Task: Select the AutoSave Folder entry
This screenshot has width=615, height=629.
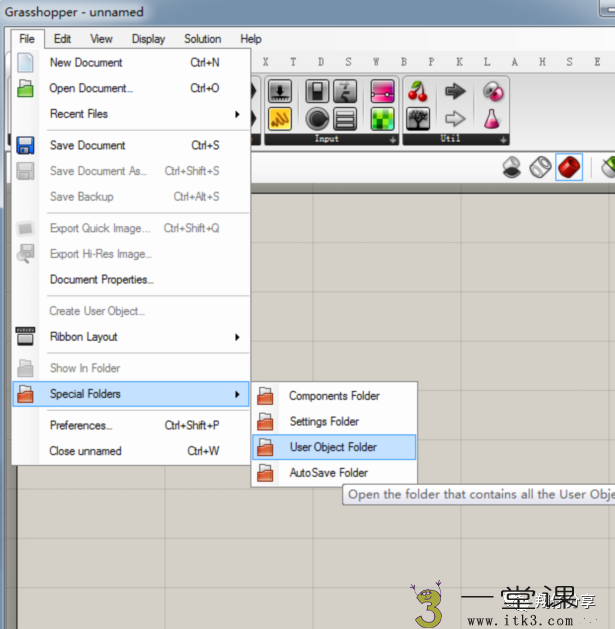Action: [328, 473]
